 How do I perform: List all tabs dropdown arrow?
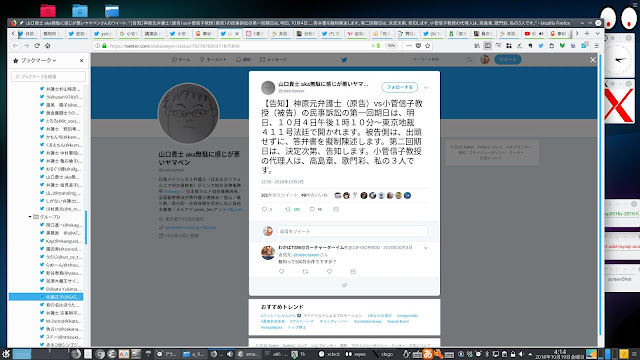(x=597, y=33)
